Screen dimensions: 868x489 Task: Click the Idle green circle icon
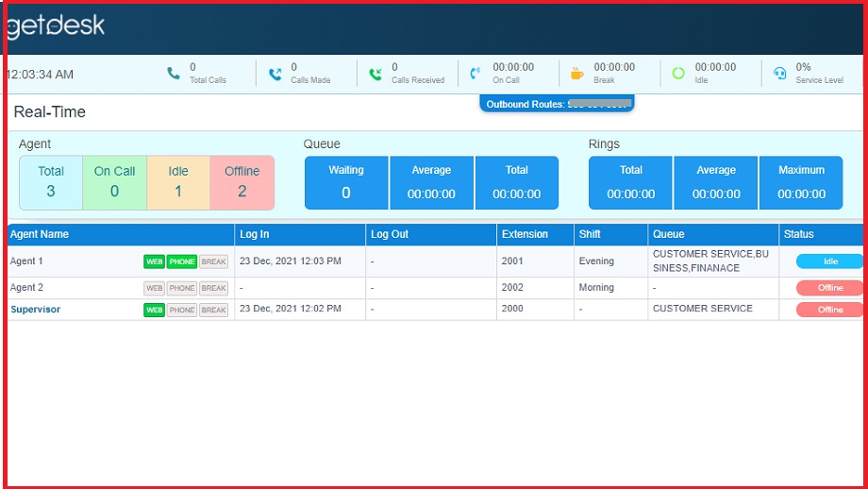point(678,74)
